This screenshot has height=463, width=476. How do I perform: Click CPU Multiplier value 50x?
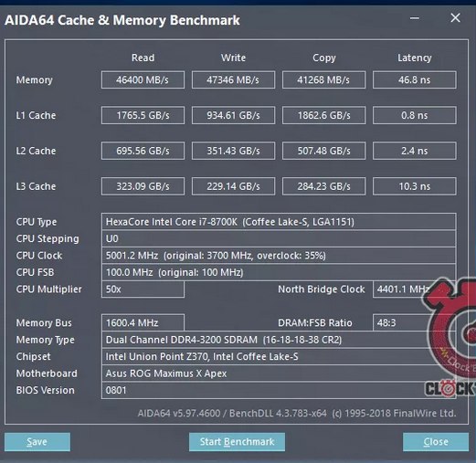[143, 289]
